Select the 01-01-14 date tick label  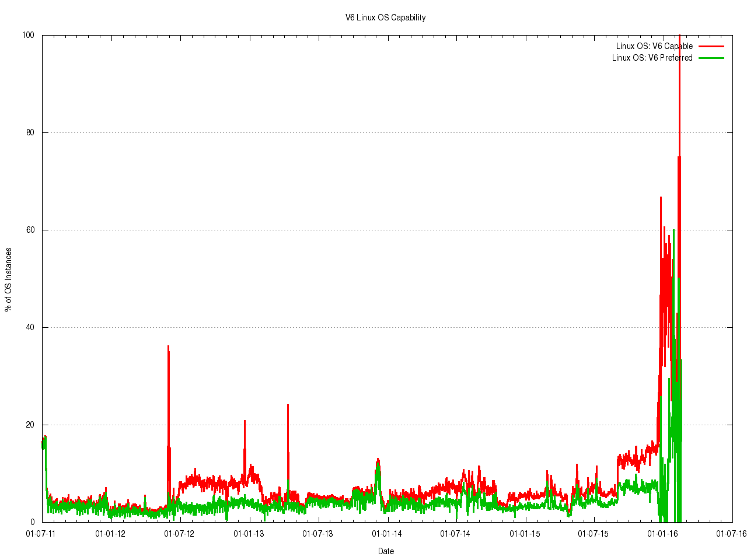coord(386,533)
